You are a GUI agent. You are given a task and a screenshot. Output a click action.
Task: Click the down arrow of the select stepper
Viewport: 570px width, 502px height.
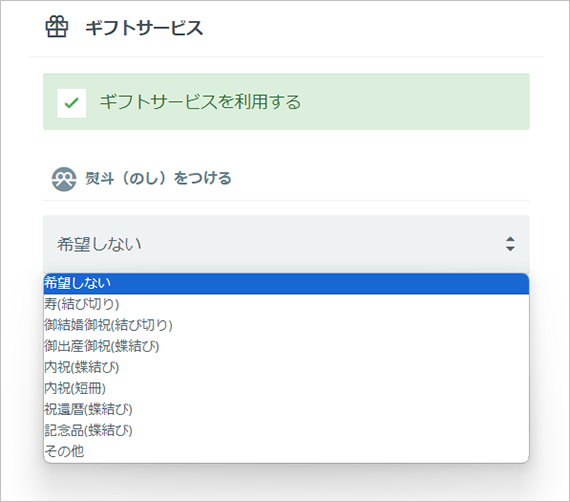510,249
